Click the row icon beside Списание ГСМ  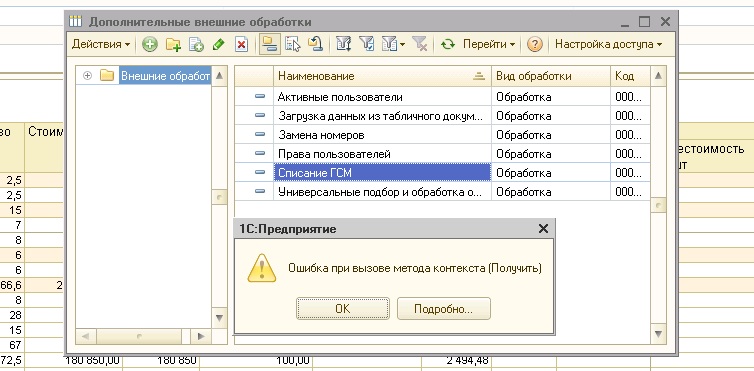click(x=260, y=172)
